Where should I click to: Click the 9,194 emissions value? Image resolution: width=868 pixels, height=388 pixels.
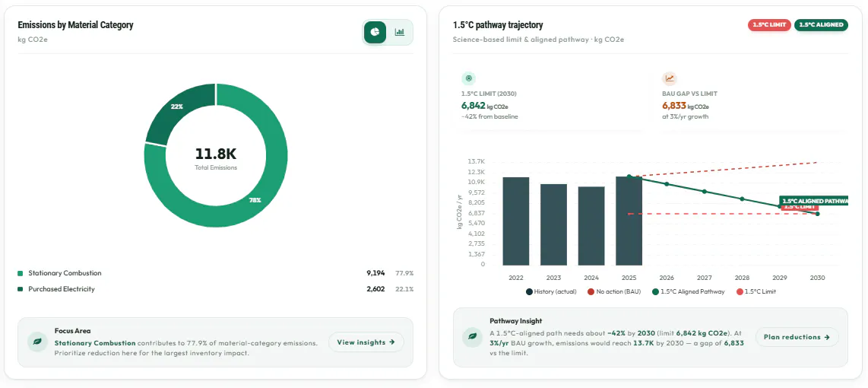pos(375,273)
